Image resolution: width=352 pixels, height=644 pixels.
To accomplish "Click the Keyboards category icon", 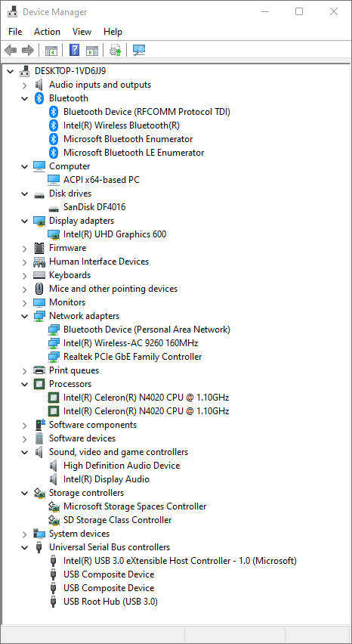I will (x=39, y=275).
